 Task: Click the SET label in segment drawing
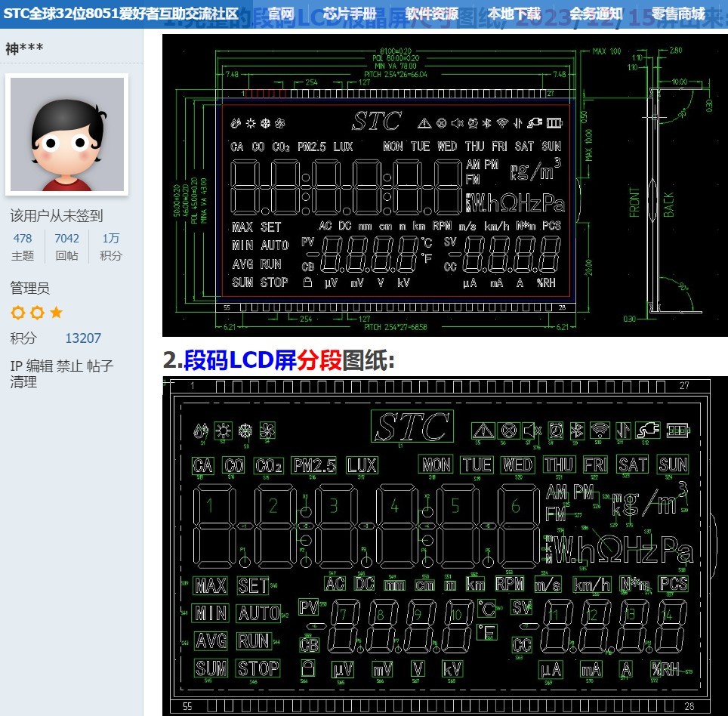[253, 585]
